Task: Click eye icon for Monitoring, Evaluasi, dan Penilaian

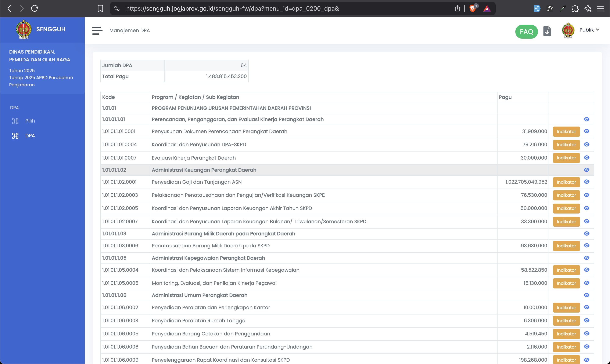Action: 586,283
